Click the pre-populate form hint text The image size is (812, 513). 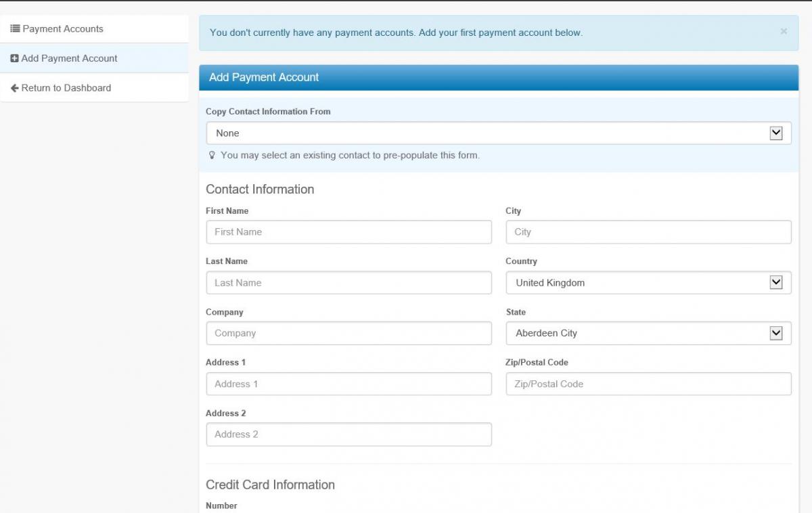[x=350, y=156]
